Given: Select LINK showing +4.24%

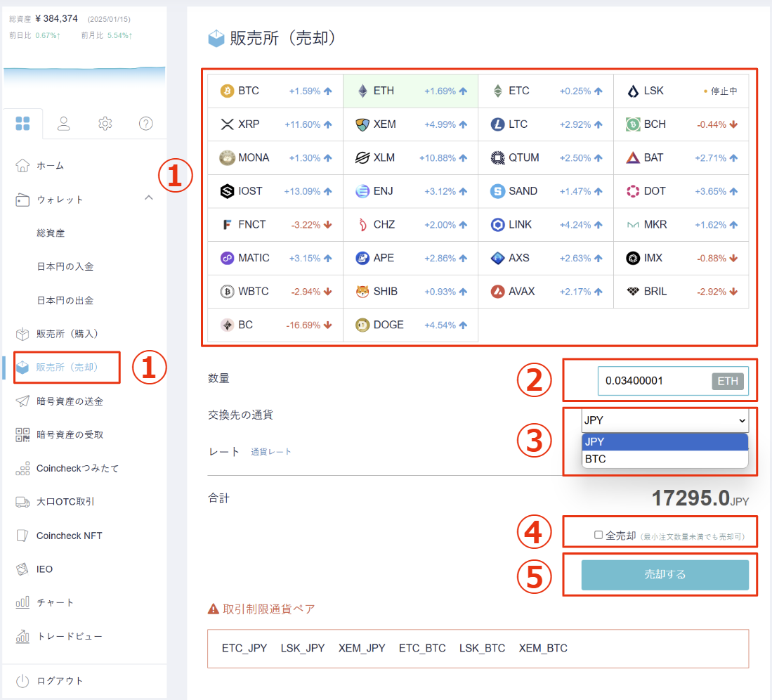Looking at the screenshot, I should (x=546, y=225).
